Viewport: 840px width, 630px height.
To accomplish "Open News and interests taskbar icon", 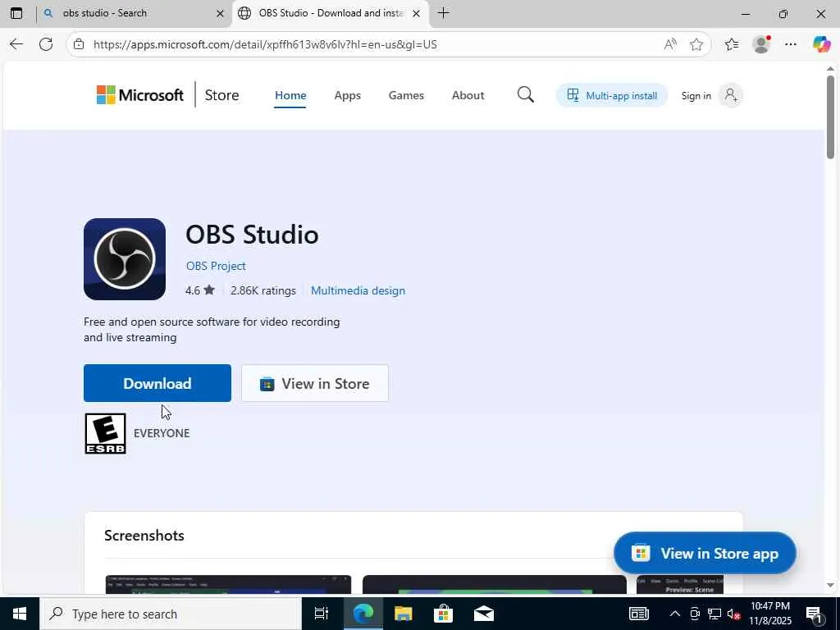I will pyautogui.click(x=638, y=614).
